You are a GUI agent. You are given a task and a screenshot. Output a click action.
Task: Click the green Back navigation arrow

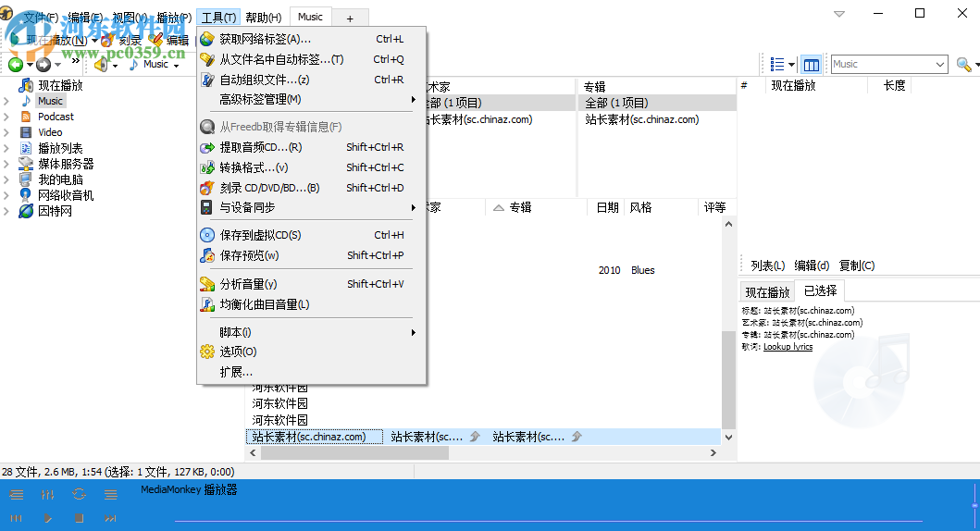16,65
